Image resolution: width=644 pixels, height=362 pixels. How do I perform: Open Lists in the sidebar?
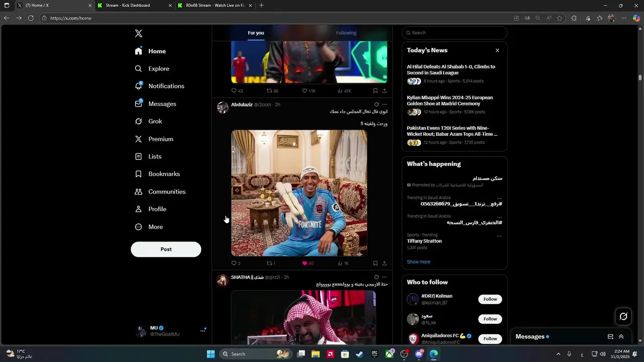coord(148,156)
